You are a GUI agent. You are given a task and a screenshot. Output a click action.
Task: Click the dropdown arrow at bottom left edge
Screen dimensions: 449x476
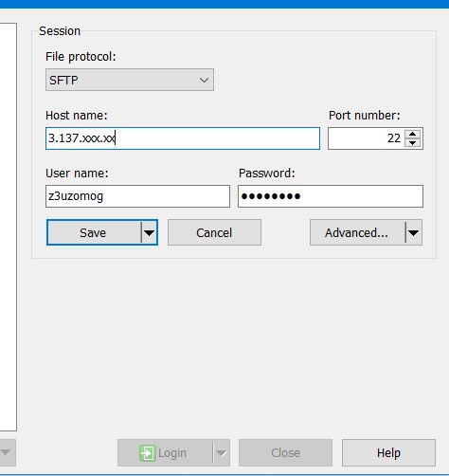(6, 452)
